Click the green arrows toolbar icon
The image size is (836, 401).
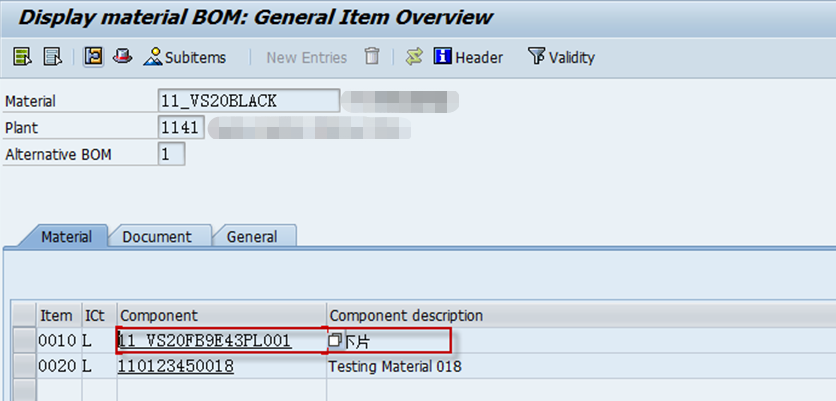[x=414, y=57]
